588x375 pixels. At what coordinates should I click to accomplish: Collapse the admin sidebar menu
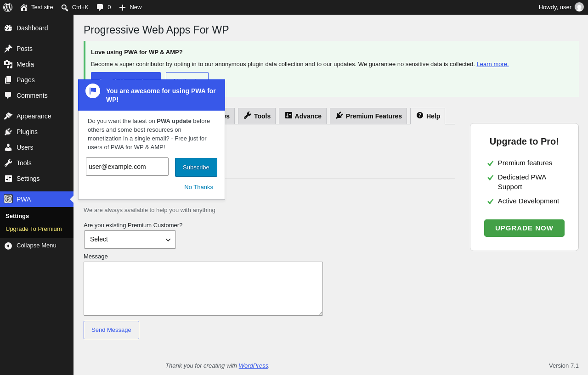37,246
